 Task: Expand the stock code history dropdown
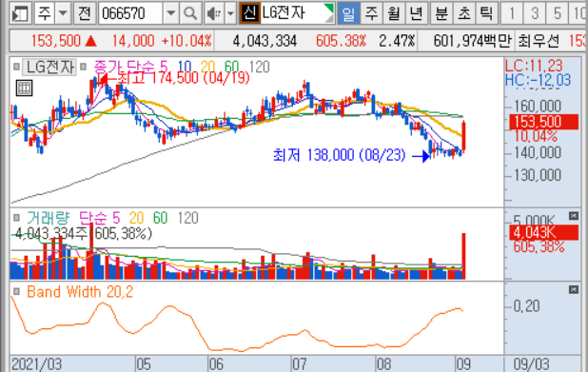(x=170, y=13)
